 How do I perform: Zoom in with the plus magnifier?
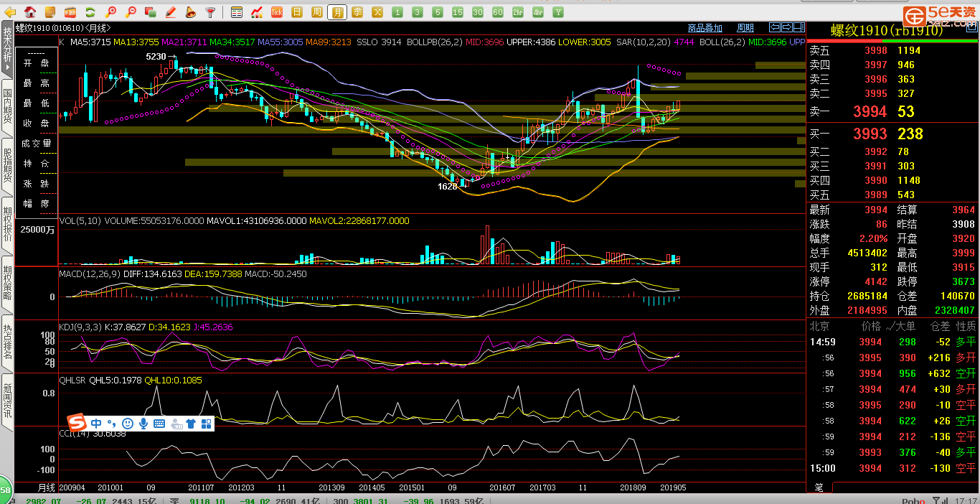110,12
